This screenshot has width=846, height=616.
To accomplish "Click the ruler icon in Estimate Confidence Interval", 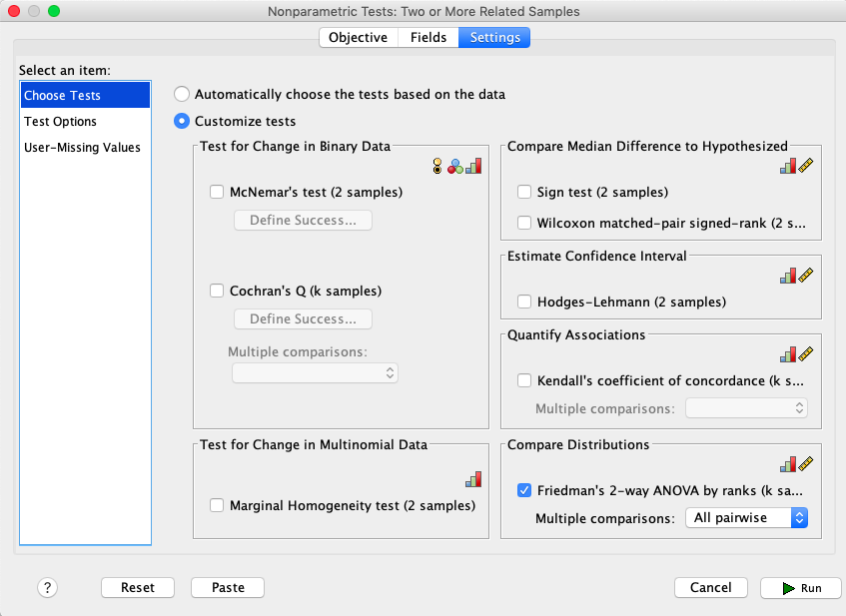I will pos(805,276).
